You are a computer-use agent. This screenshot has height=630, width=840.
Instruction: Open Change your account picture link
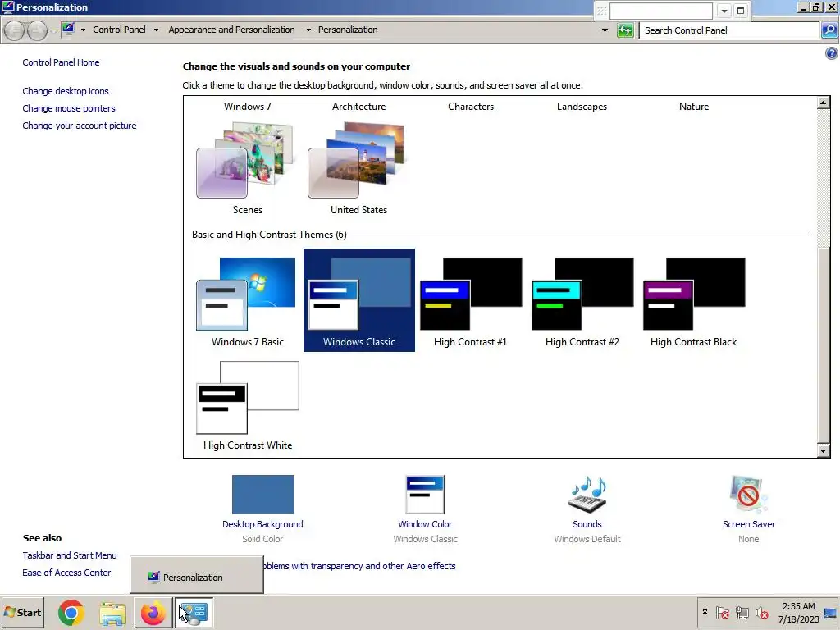80,126
